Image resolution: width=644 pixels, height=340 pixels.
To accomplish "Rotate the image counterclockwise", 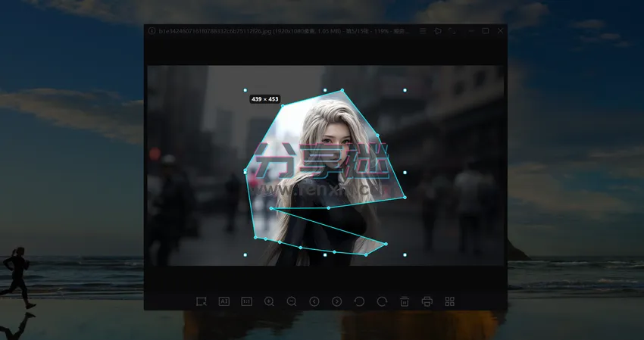I will point(359,302).
